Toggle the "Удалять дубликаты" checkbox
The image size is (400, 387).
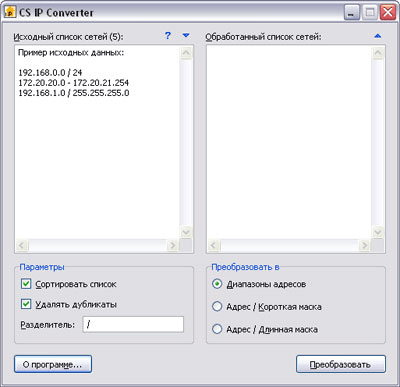click(x=26, y=304)
